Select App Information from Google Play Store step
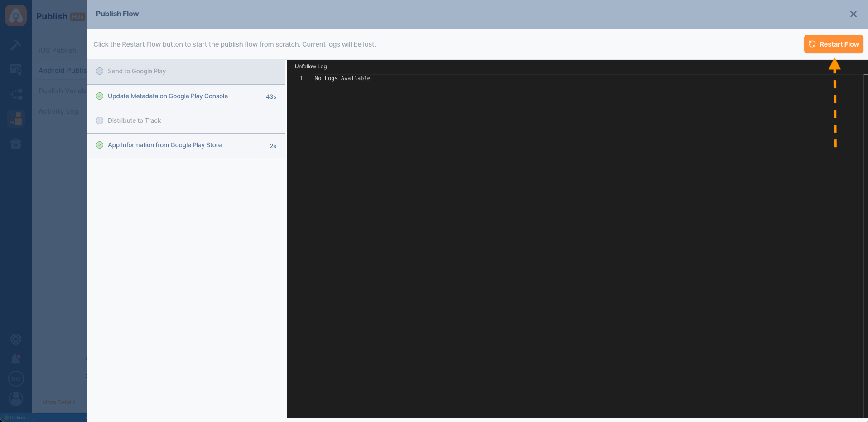Screen dimensions: 868x422 pos(164,145)
